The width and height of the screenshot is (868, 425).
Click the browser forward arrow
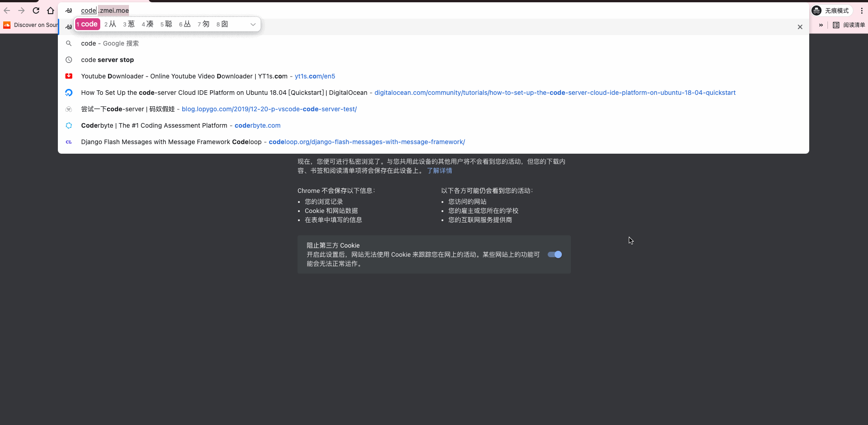pos(21,10)
